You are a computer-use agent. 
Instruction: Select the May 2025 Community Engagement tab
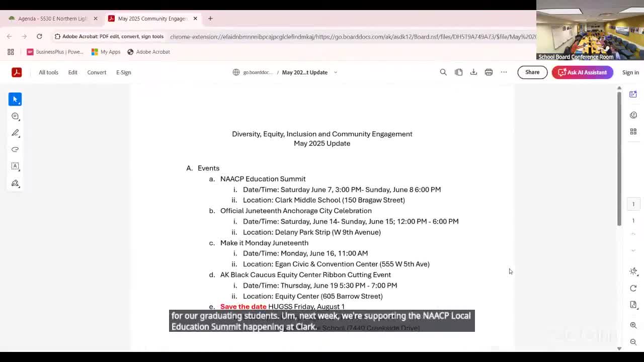(x=152, y=19)
